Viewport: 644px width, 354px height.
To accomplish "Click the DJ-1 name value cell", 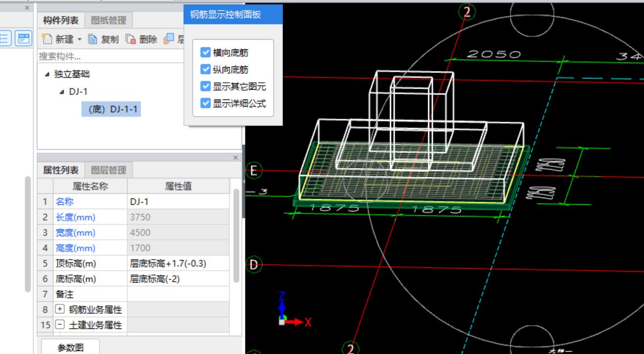I will coord(178,201).
